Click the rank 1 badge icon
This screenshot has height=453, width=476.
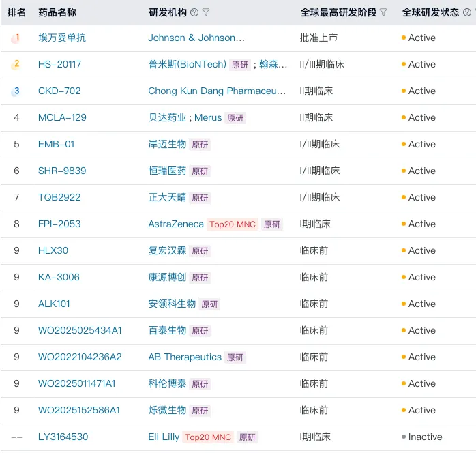16,38
